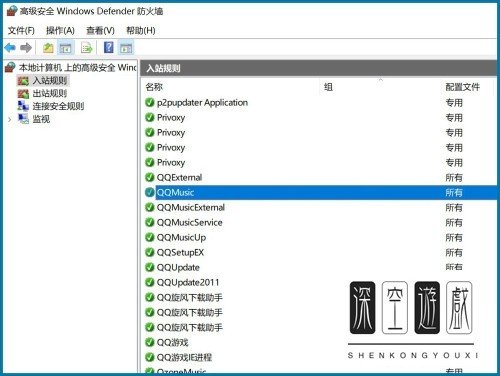The height and width of the screenshot is (376, 500).
Task: Select the QQMusicService rule
Action: [x=189, y=222]
